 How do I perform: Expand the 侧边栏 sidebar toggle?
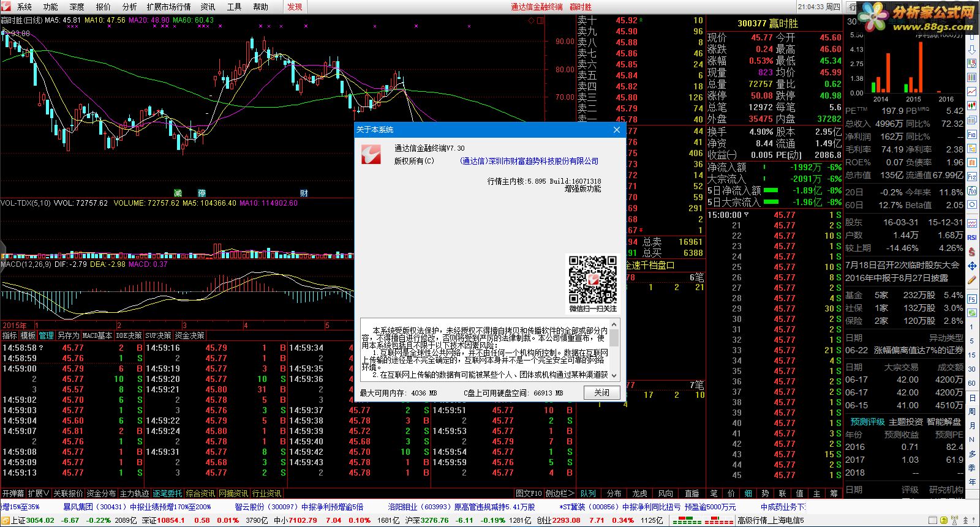[x=560, y=493]
